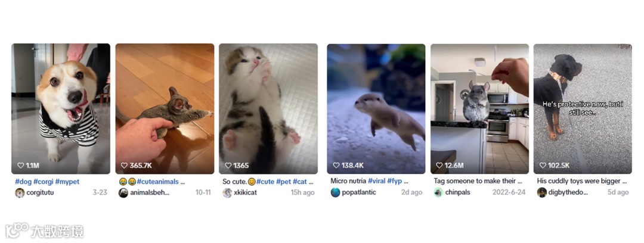This screenshot has height=243, width=644.
Task: Open the #cuteanimals hashtag
Action: [157, 182]
